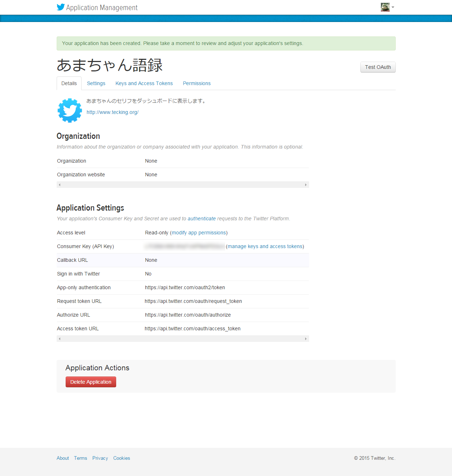Open the Keys and Access Tokens tab

pos(144,83)
